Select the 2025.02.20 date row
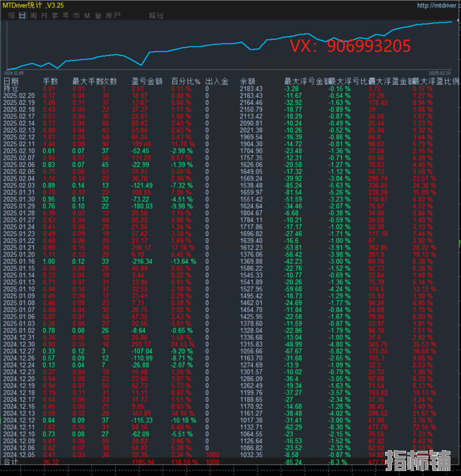 pyautogui.click(x=18, y=96)
